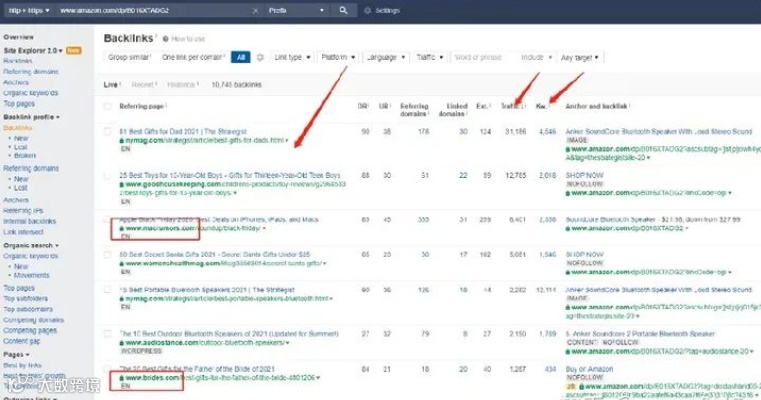The width and height of the screenshot is (761, 400).
Task: Tick the select-all checkbox in table header
Action: click(107, 106)
